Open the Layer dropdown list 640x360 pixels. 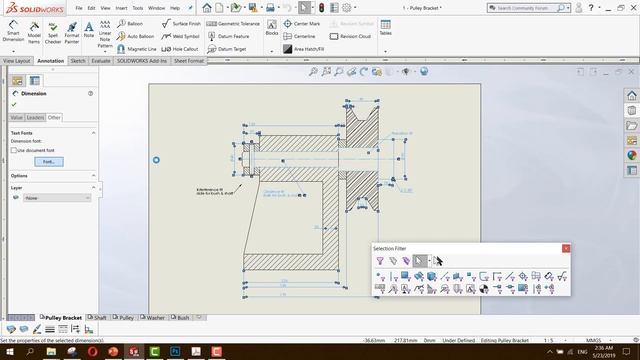click(57, 198)
